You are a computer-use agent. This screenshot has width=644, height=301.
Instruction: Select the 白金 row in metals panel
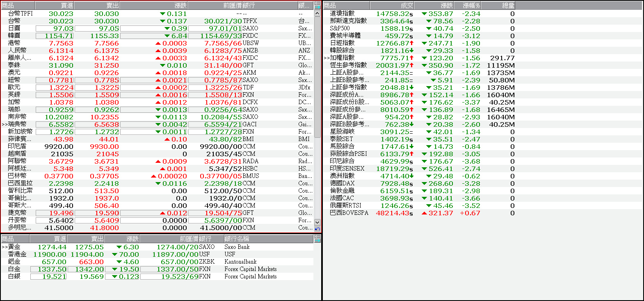(x=157, y=269)
